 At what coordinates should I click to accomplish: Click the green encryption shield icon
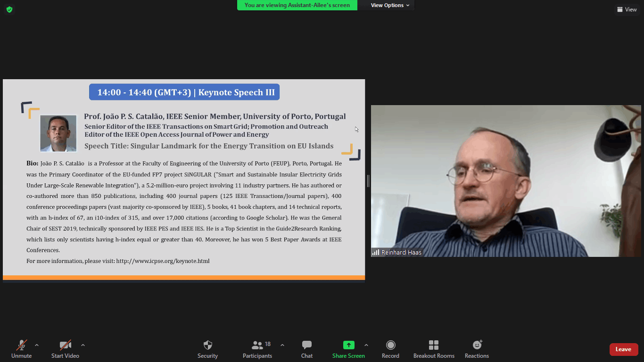tap(9, 9)
